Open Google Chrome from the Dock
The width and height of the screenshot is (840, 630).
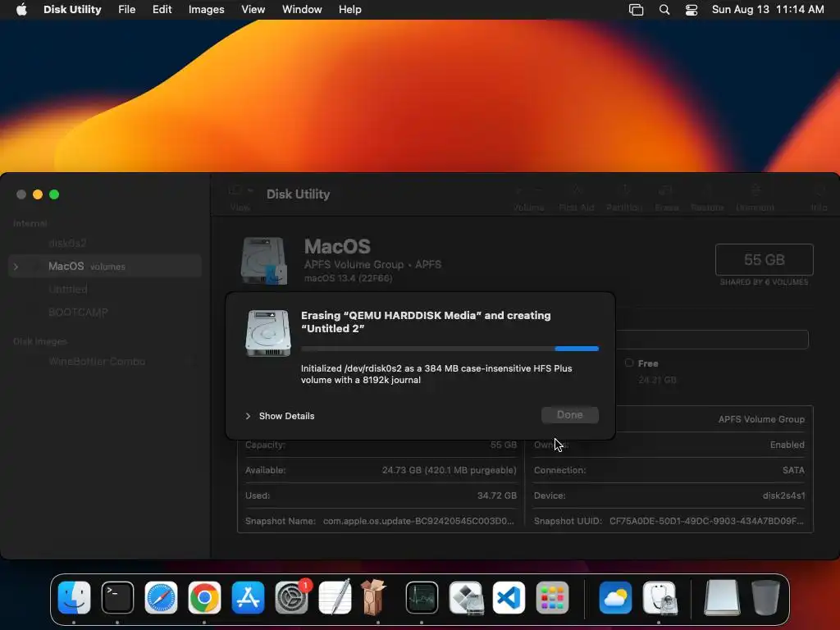tap(204, 597)
